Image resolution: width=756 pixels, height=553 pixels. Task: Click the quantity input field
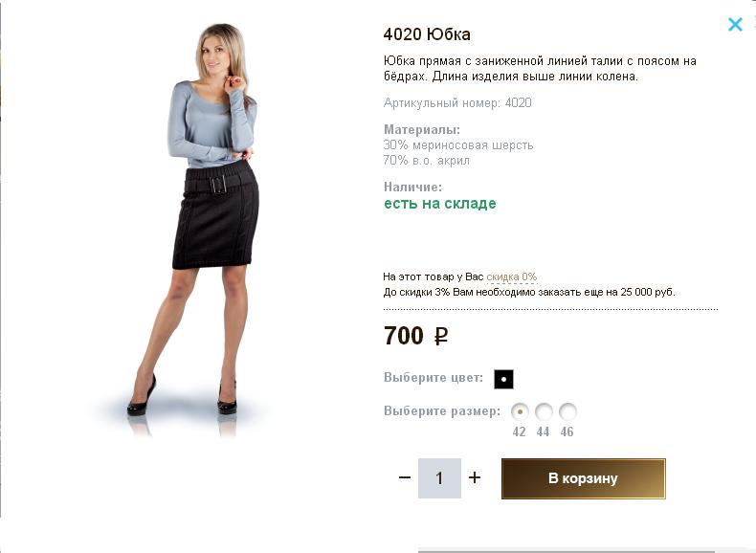[439, 478]
